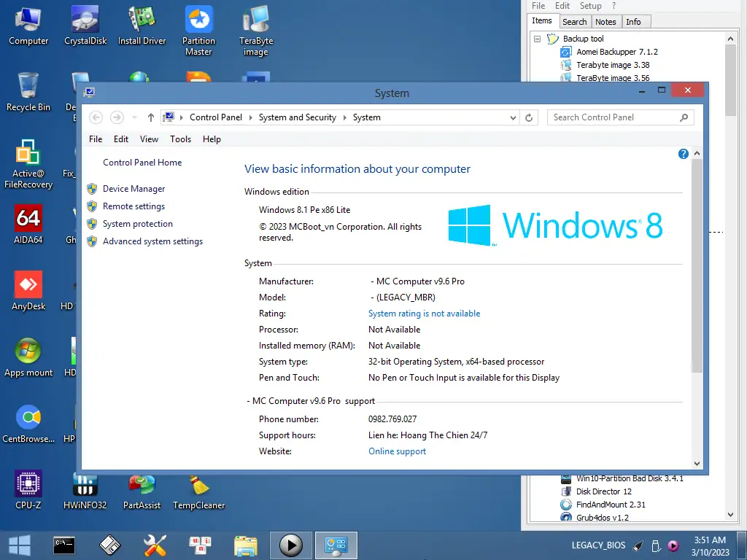Open File Explorer taskbar icon
Screen dimensions: 747x560
point(246,545)
